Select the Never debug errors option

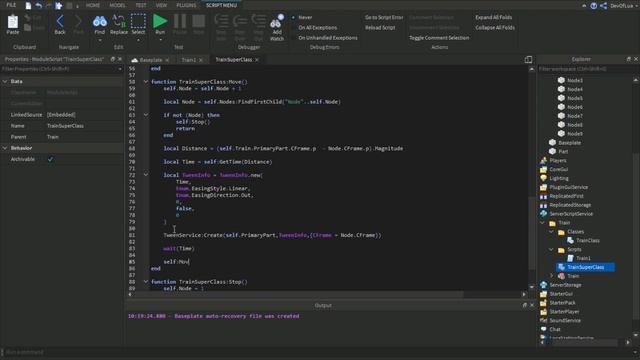(x=305, y=17)
